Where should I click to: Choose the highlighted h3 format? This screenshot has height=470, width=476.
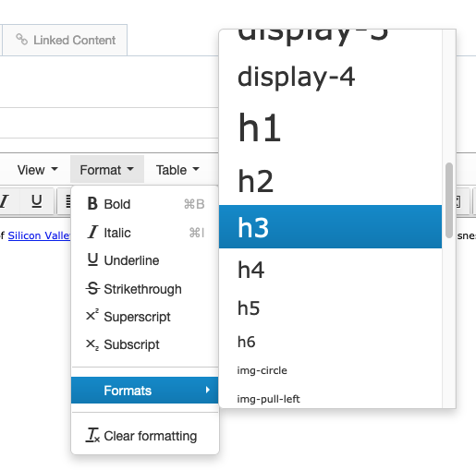(x=330, y=227)
